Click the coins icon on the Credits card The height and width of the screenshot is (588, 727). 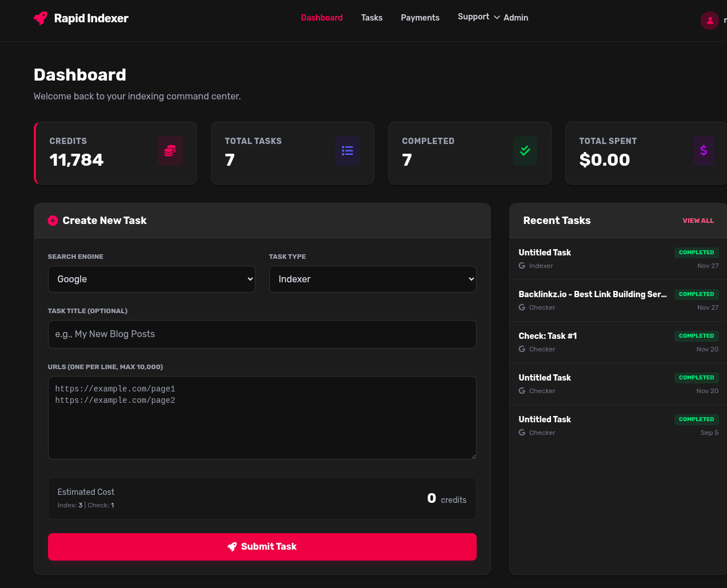coord(170,150)
